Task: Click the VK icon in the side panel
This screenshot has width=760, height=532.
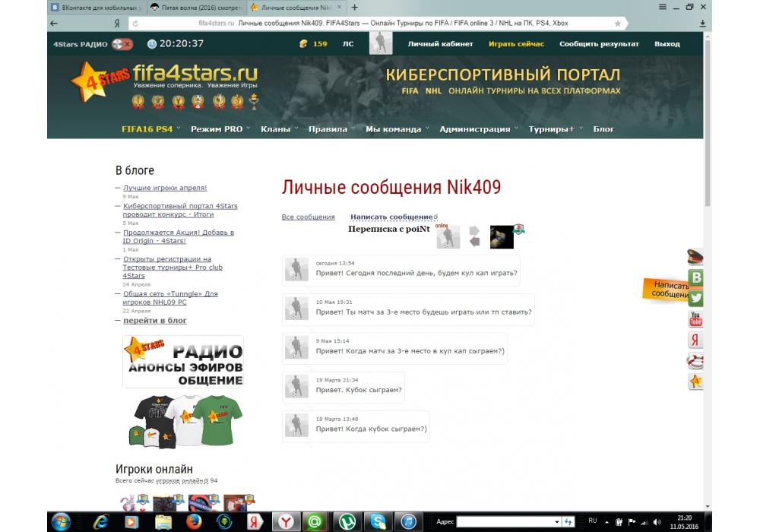Action: tap(695, 277)
